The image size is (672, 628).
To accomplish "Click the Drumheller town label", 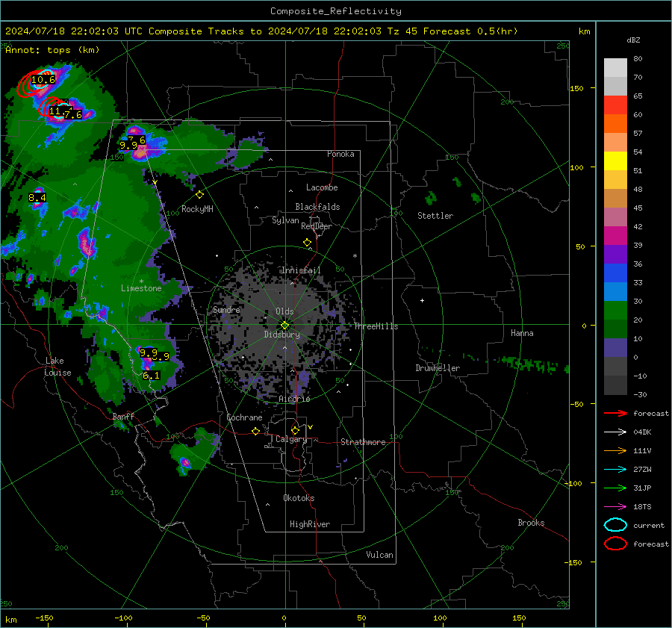I will [x=438, y=368].
